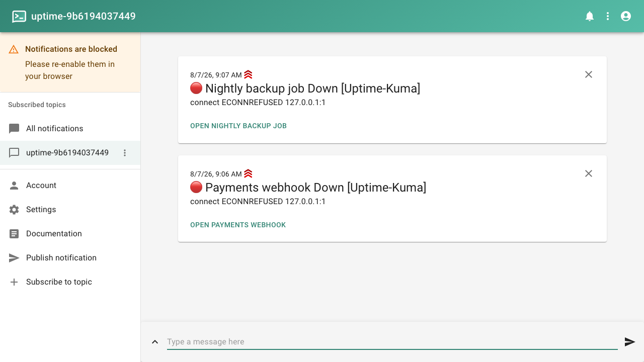Click the All notifications chat bubble icon
The width and height of the screenshot is (644, 362).
click(14, 129)
